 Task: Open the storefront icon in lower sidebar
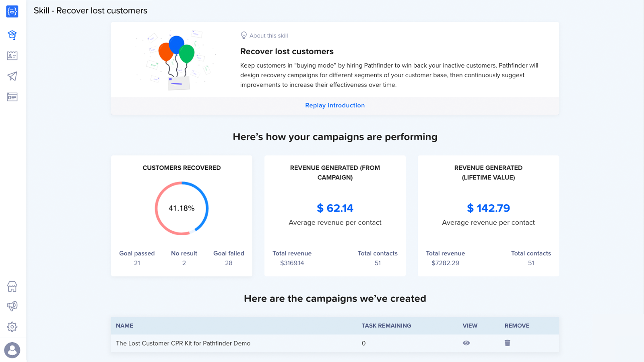point(12,287)
